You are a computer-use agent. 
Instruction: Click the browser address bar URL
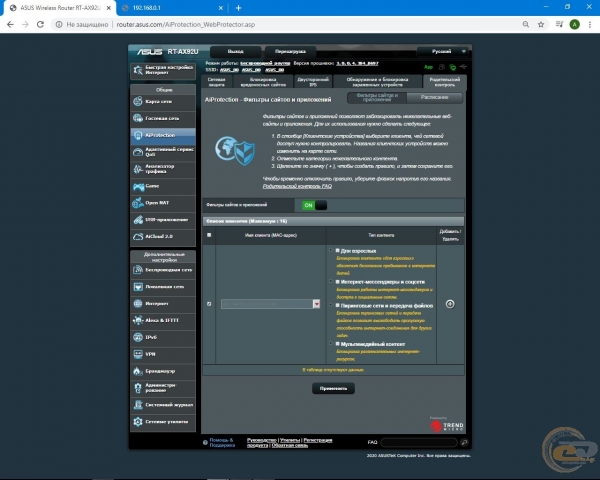pos(186,24)
